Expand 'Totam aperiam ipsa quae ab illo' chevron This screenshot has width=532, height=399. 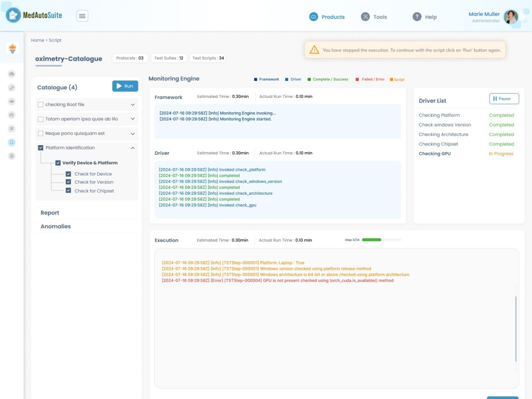tap(132, 119)
